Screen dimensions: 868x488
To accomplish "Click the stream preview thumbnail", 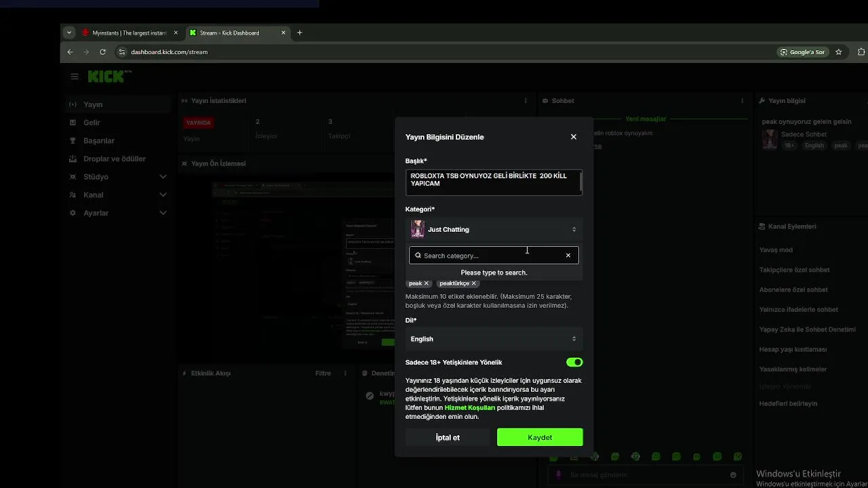I will click(x=303, y=266).
